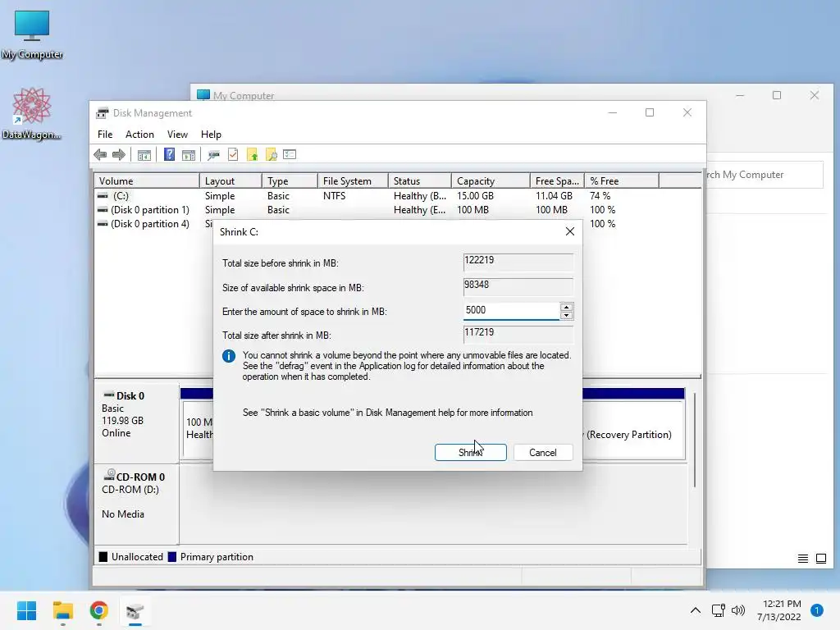Show hidden system tray icons
The image size is (840, 630).
coord(696,610)
